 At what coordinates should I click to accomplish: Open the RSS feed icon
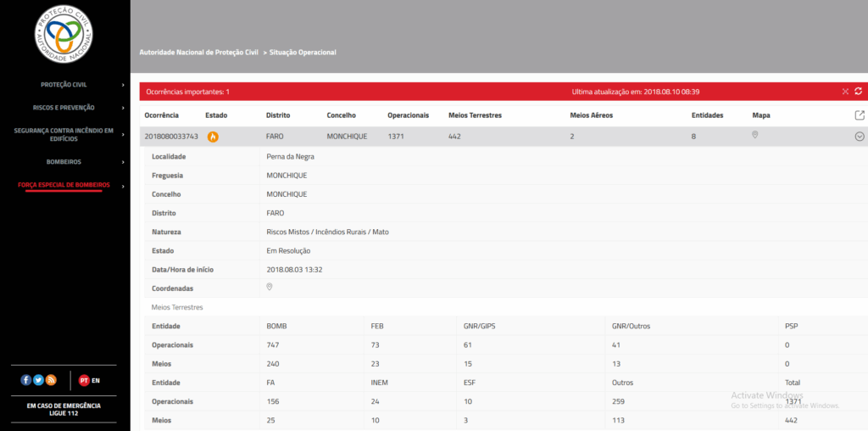pyautogui.click(x=51, y=380)
